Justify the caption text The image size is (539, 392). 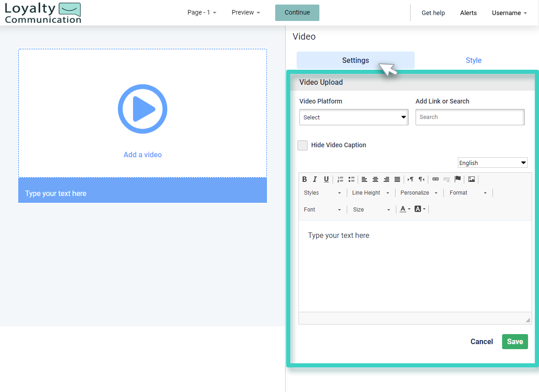397,179
